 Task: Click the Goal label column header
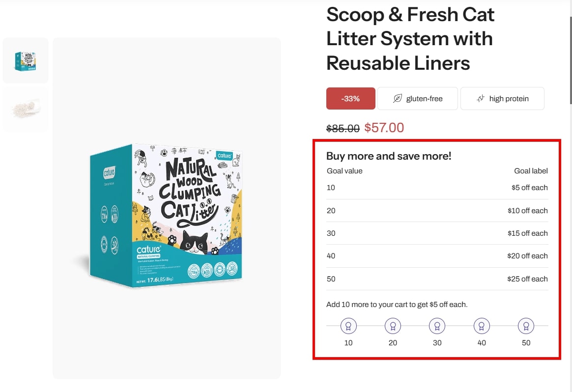531,171
